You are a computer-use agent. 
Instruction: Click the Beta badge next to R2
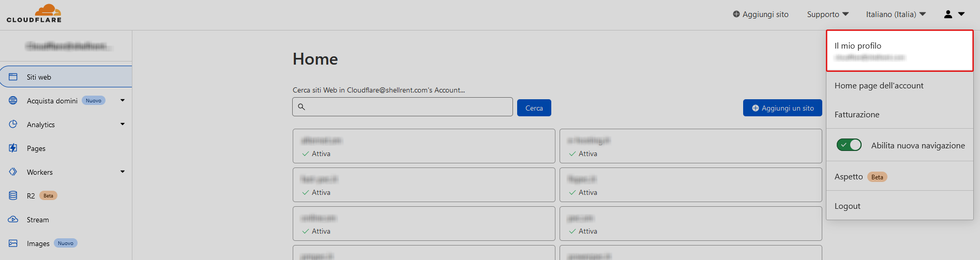48,195
